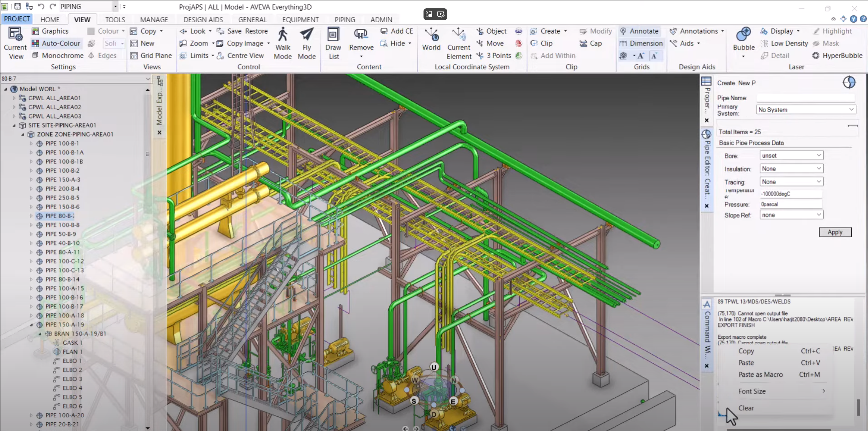The image size is (868, 431).
Task: Click Current Element coordinate icon
Action: pos(459,44)
